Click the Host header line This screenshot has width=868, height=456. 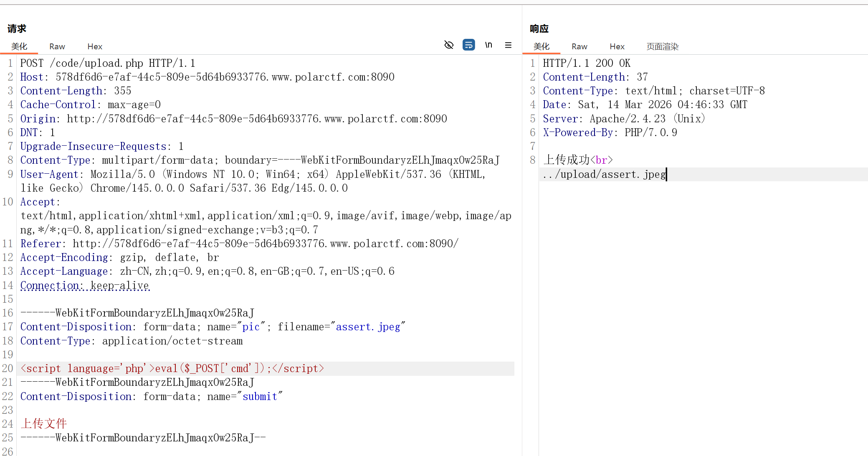[x=207, y=77]
